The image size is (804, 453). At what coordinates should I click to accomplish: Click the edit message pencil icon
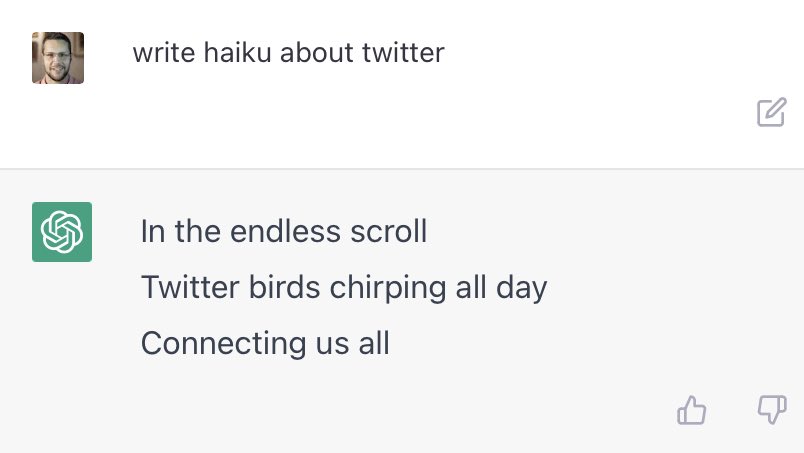tap(772, 112)
